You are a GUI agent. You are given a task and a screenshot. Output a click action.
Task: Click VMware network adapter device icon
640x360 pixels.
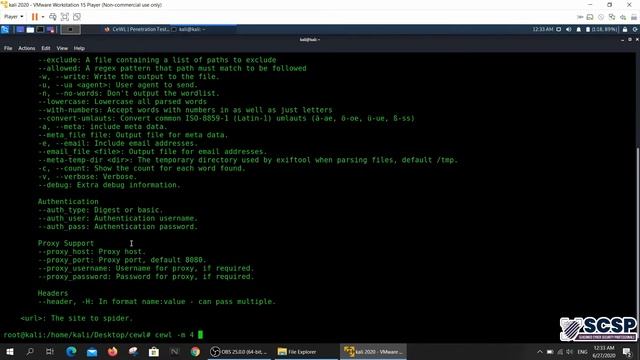(612, 17)
